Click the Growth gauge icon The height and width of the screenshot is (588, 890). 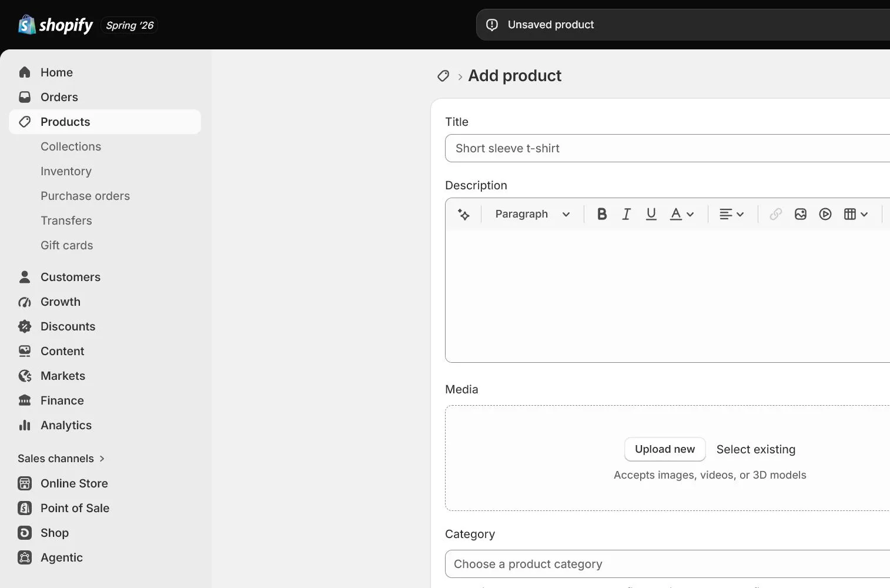point(25,302)
